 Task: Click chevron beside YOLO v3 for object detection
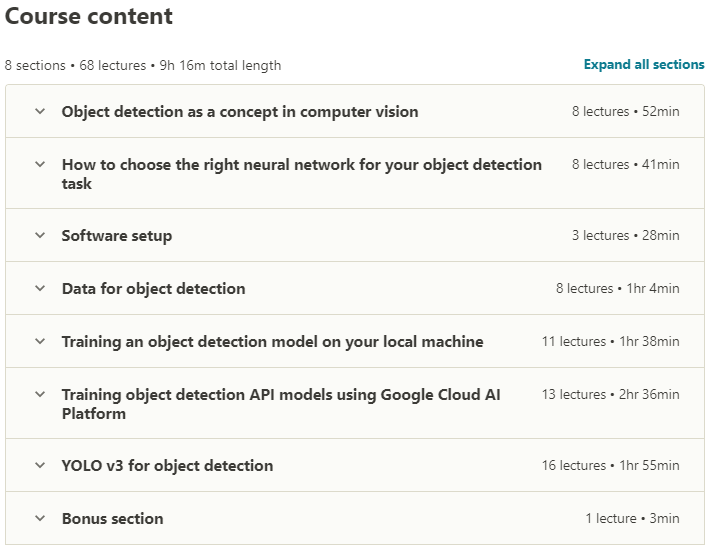[40, 466]
